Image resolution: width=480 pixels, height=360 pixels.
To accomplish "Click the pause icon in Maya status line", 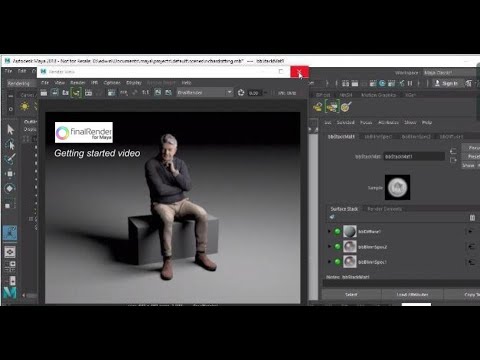I will (x=410, y=83).
